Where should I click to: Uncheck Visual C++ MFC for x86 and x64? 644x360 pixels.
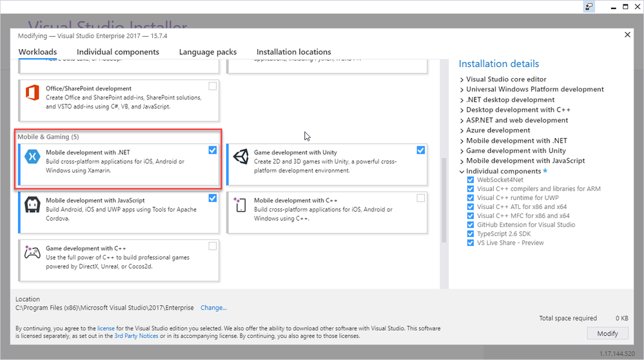coord(470,216)
